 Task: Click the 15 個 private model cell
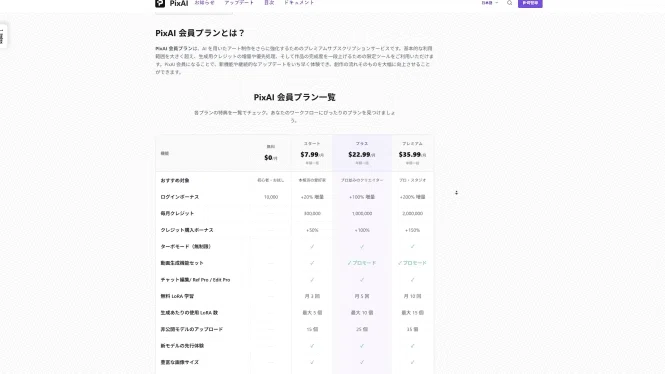[x=312, y=329]
